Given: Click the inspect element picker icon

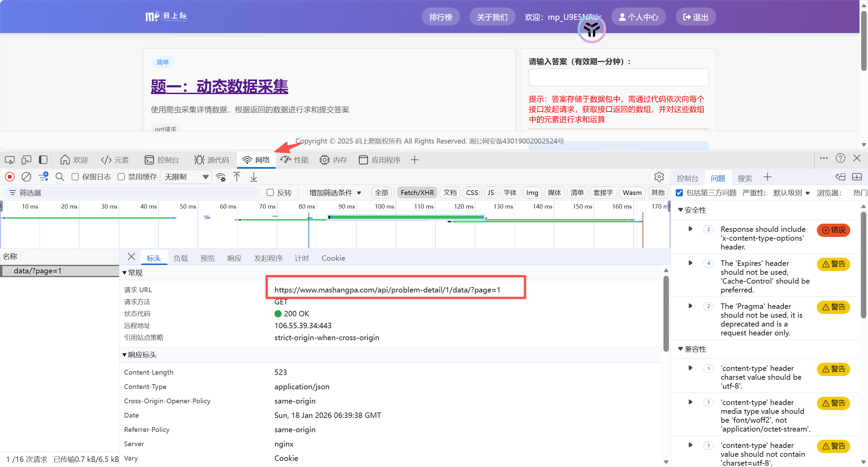Looking at the screenshot, I should coord(10,160).
